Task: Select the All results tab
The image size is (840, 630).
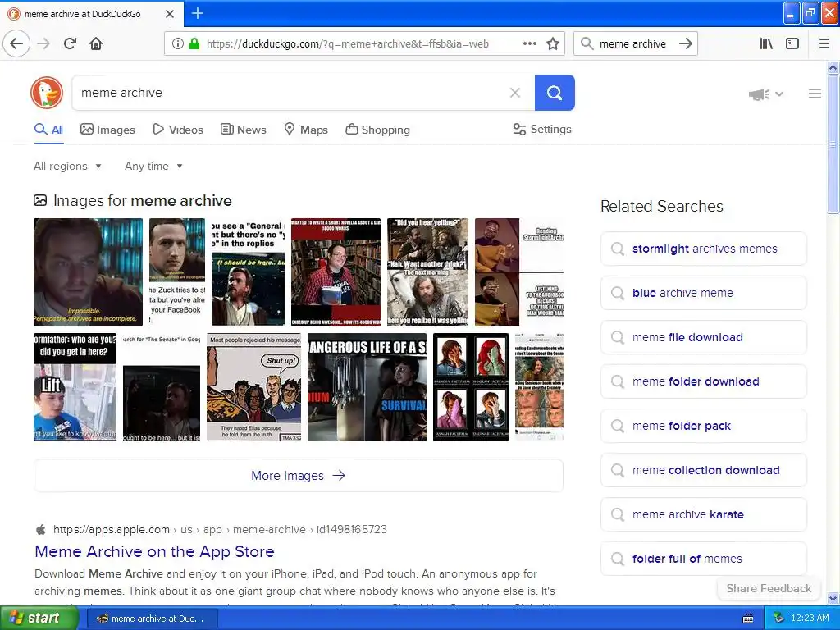Action: click(48, 130)
